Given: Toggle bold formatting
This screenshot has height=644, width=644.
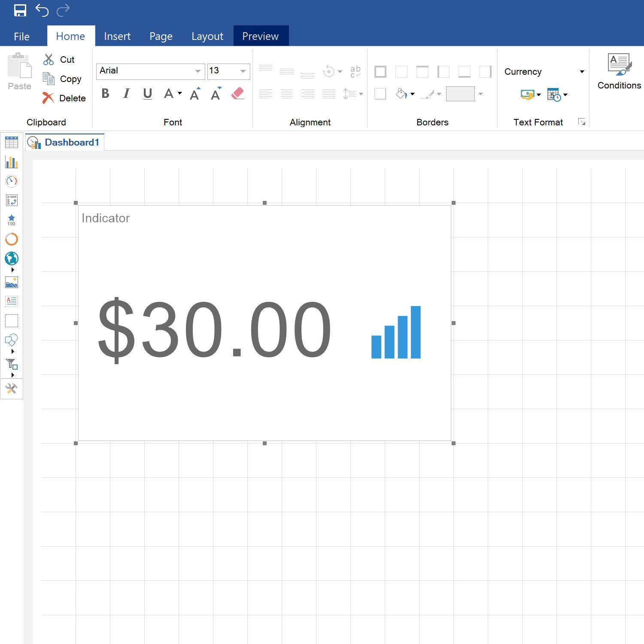Looking at the screenshot, I should tap(105, 94).
